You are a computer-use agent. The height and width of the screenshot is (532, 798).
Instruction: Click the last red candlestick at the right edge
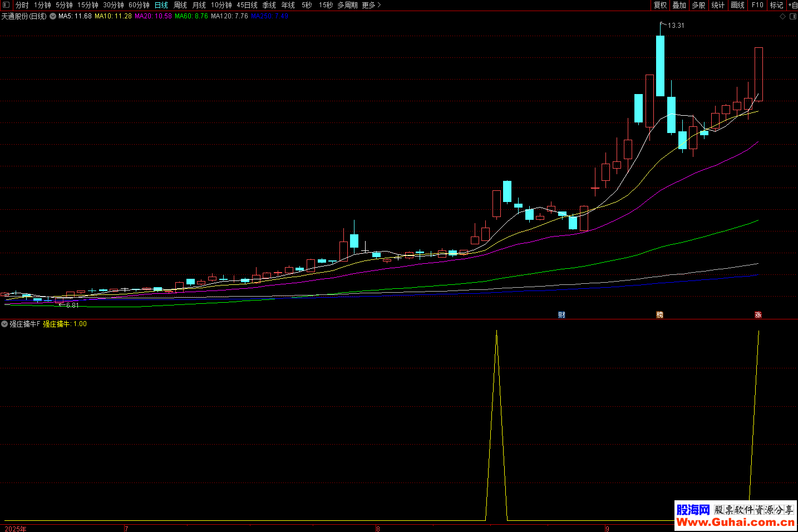pyautogui.click(x=758, y=74)
